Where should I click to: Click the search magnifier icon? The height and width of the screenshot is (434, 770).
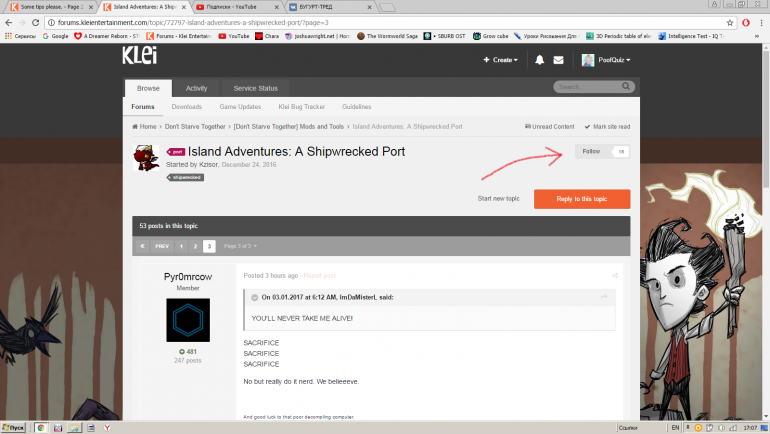coord(626,86)
